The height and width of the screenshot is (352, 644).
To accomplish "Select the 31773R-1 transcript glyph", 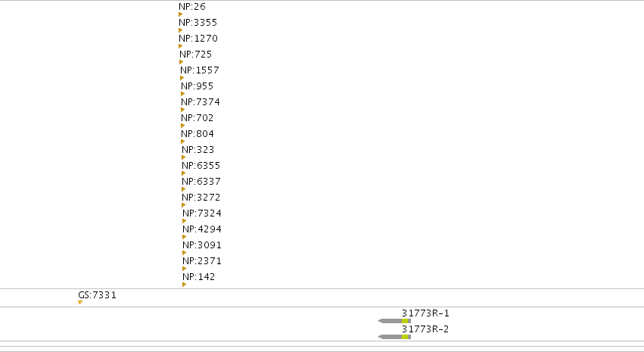I will tap(395, 321).
